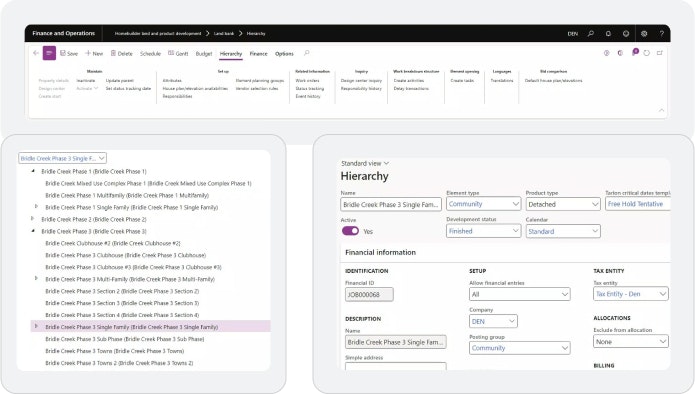Open Work orders under Related information
Image resolution: width=695 pixels, height=394 pixels.
[307, 81]
